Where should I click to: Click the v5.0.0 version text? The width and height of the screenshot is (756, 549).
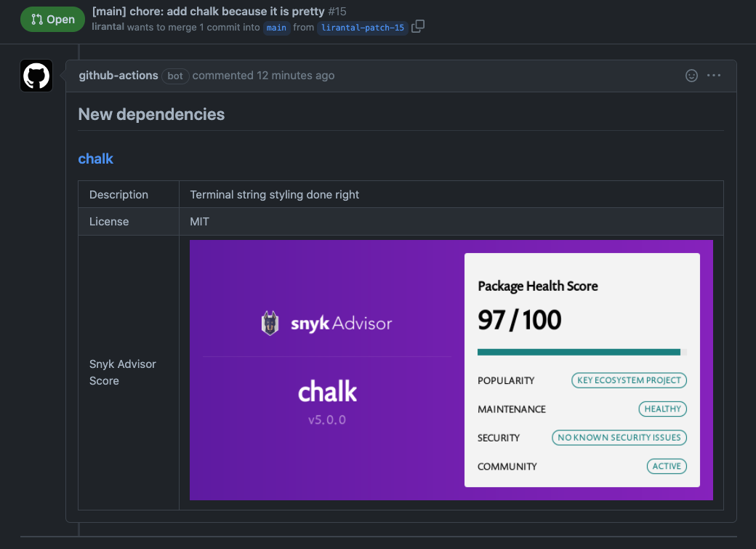(x=327, y=420)
